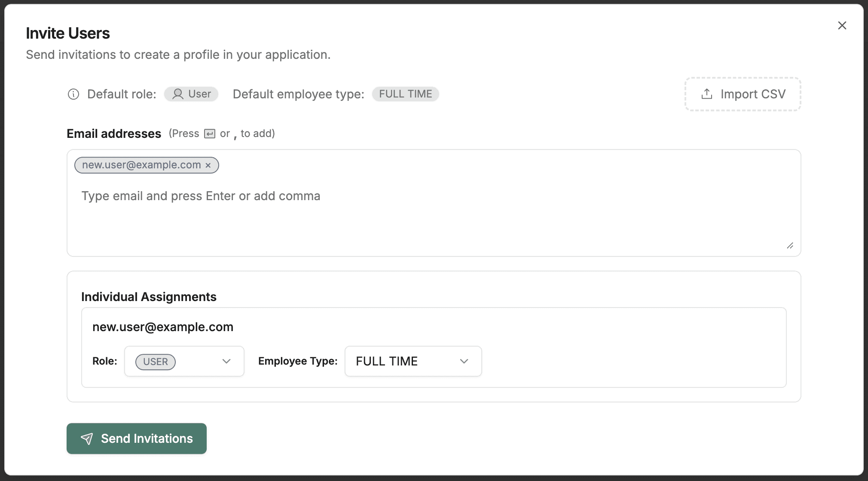
Task: Click the info icon beside Default role
Action: pos(73,94)
